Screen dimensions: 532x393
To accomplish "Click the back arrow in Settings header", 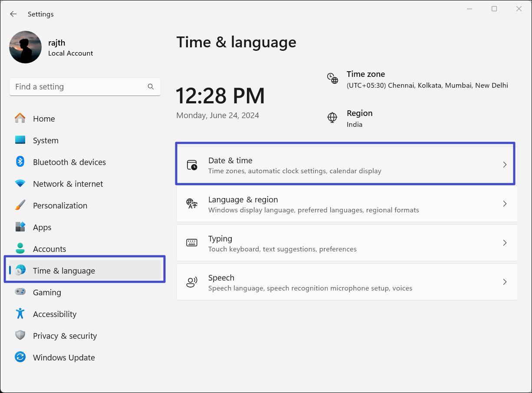I will [x=13, y=14].
